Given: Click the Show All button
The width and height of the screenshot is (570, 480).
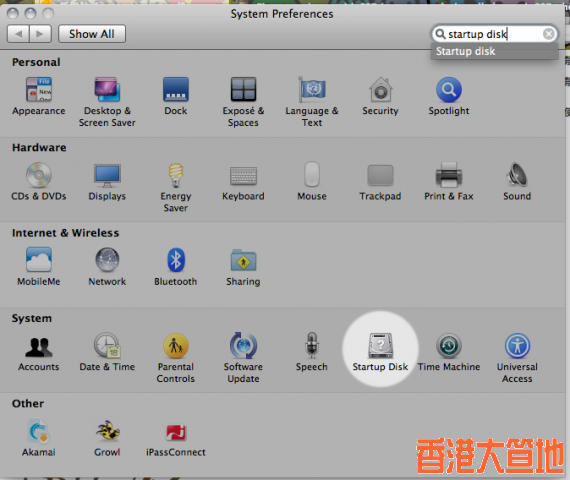Looking at the screenshot, I should point(92,34).
